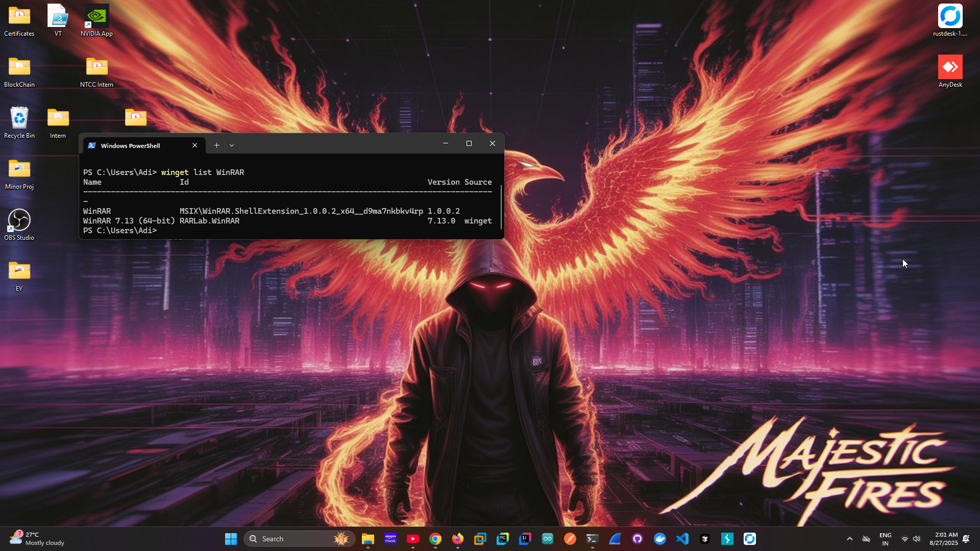The image size is (980, 551).
Task: Open VMware Workstation from the taskbar
Action: (480, 539)
